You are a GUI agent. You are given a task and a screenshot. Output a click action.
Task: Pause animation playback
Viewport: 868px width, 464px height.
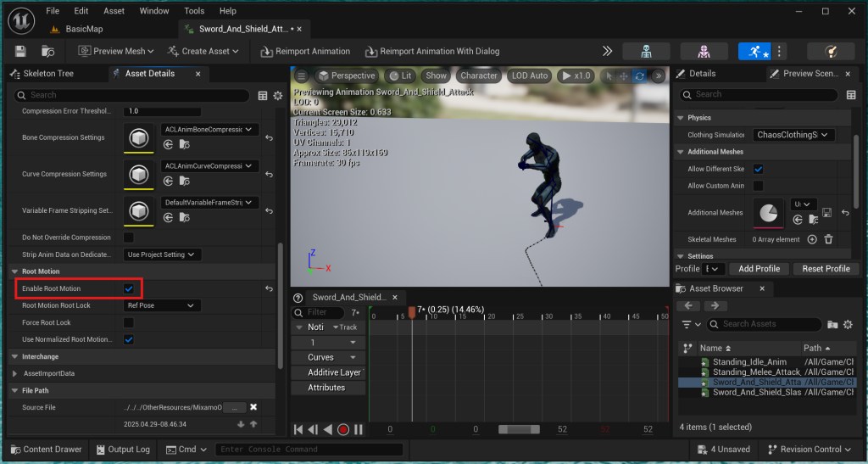click(359, 429)
